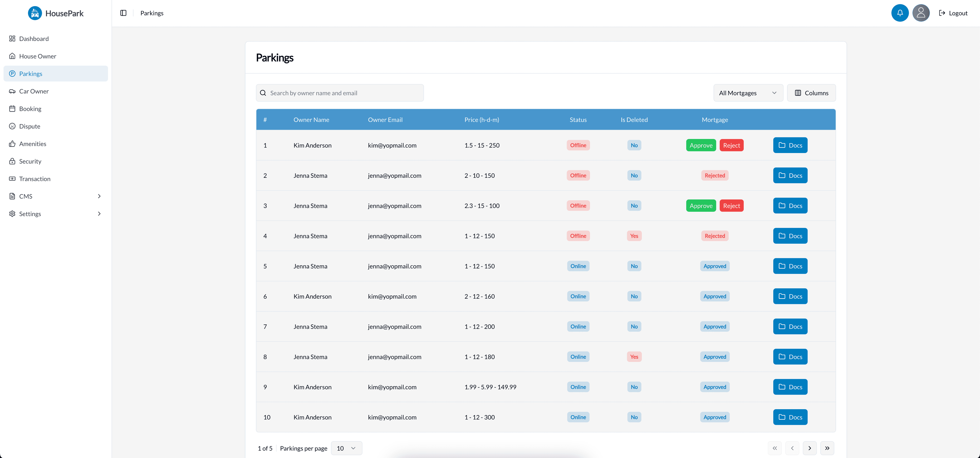Approve the mortgage for Kim Anderson row 1
Image resolution: width=980 pixels, height=458 pixels.
pyautogui.click(x=701, y=145)
